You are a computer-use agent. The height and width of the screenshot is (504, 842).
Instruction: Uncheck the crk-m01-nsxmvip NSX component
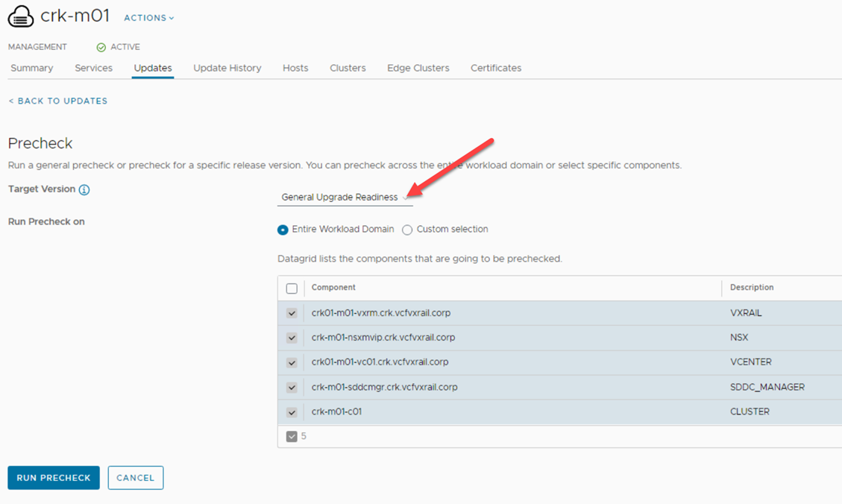point(292,338)
